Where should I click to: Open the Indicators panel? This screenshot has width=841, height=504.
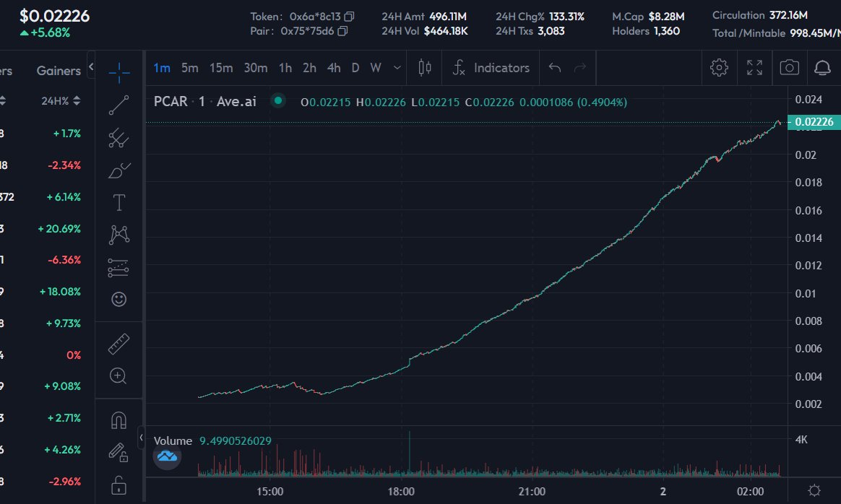(491, 68)
